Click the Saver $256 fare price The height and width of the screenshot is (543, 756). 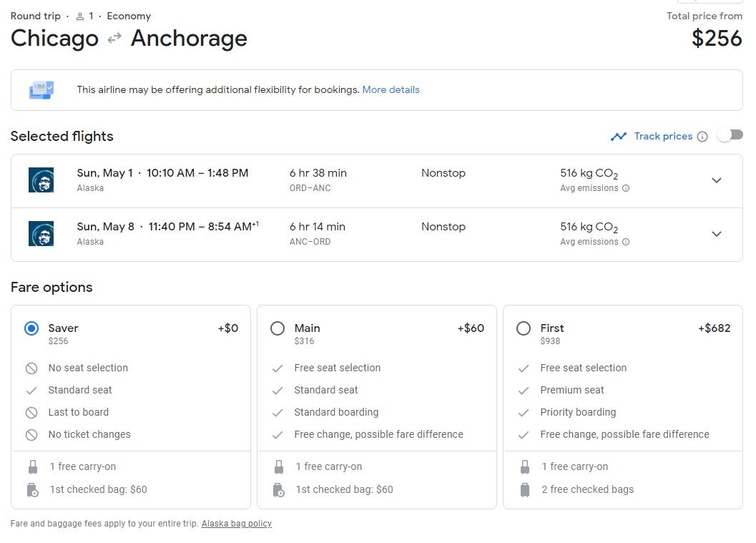58,341
